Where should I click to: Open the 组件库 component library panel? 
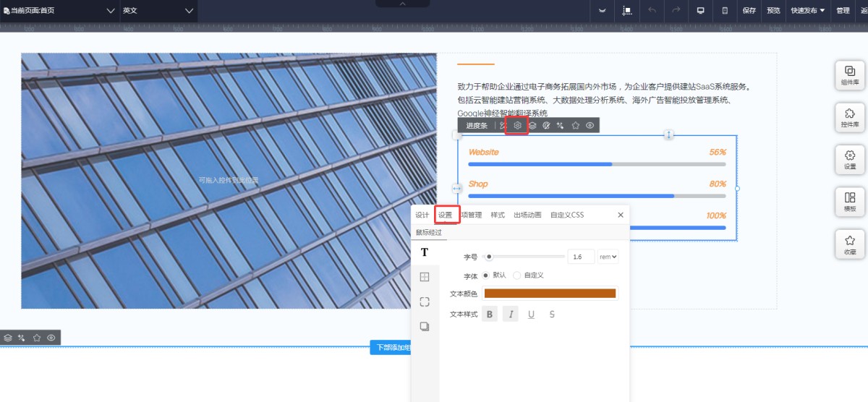pos(850,75)
